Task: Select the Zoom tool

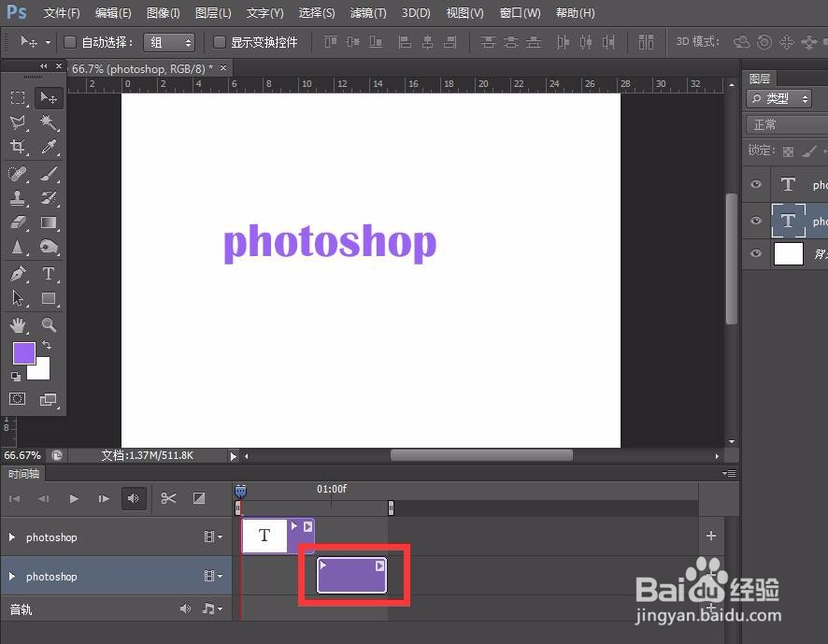Action: [49, 325]
